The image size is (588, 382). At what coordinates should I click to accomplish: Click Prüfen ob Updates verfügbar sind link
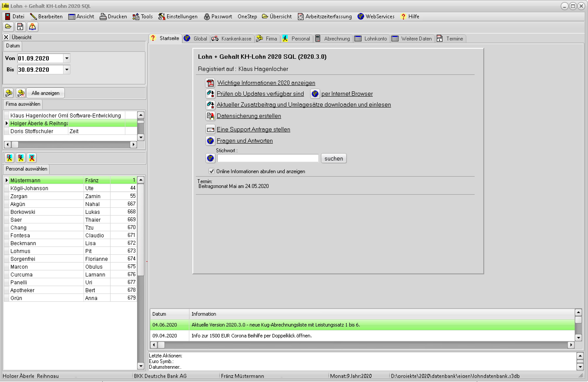(x=260, y=94)
